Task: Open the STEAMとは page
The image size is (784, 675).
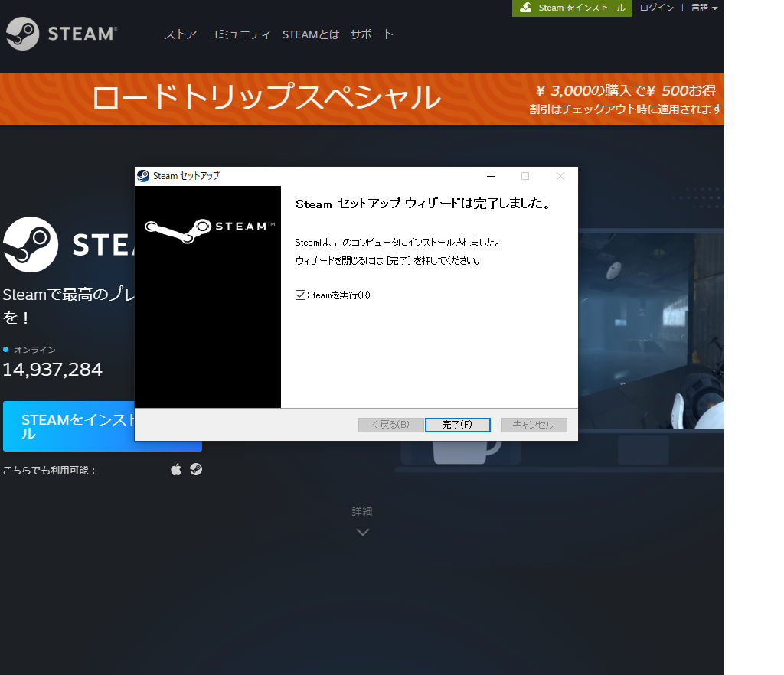Action: [x=311, y=34]
